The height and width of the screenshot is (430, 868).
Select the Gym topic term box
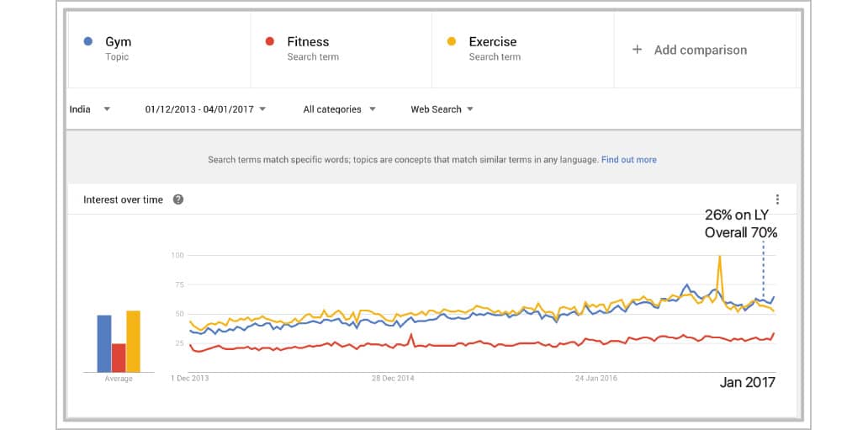click(160, 49)
